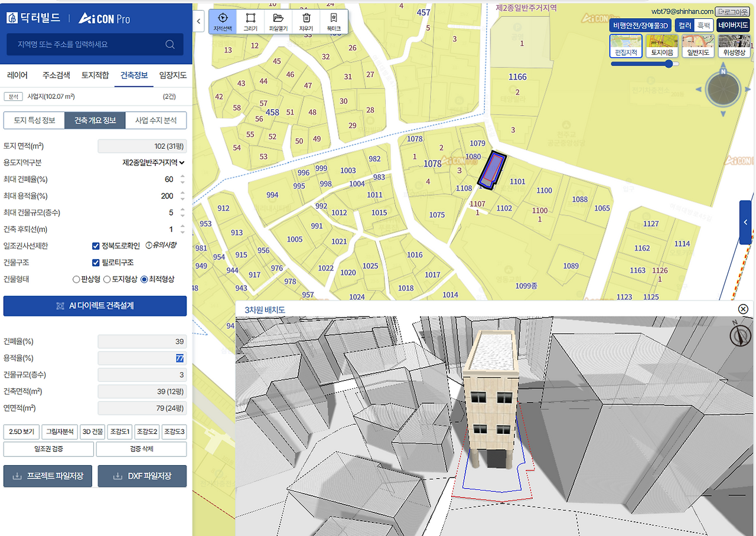Switch to 건축 개요 정보 tab
The width and height of the screenshot is (756, 536).
tap(95, 120)
